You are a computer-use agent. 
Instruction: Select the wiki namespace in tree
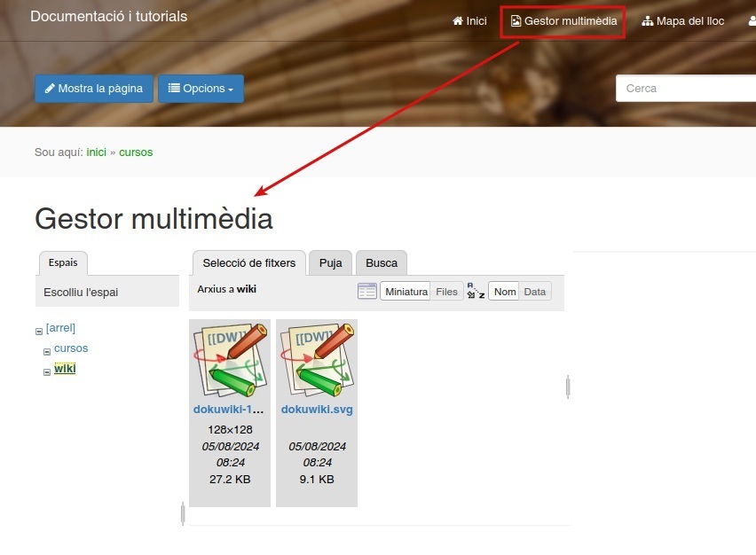point(65,369)
